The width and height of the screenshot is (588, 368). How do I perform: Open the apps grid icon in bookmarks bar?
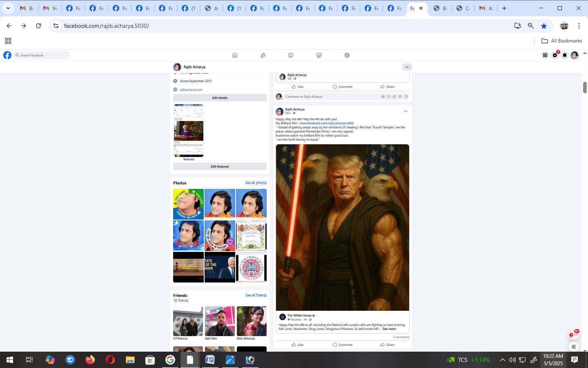[x=8, y=41]
